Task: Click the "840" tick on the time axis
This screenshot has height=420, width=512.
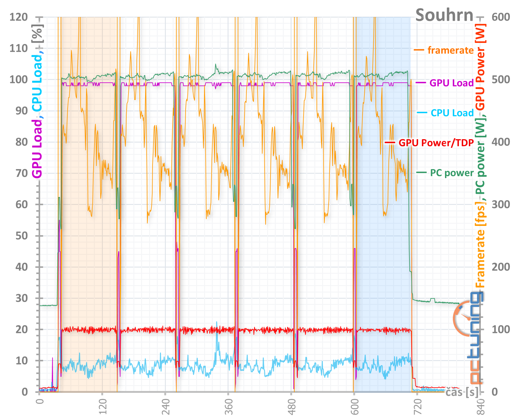Action: coord(481,407)
